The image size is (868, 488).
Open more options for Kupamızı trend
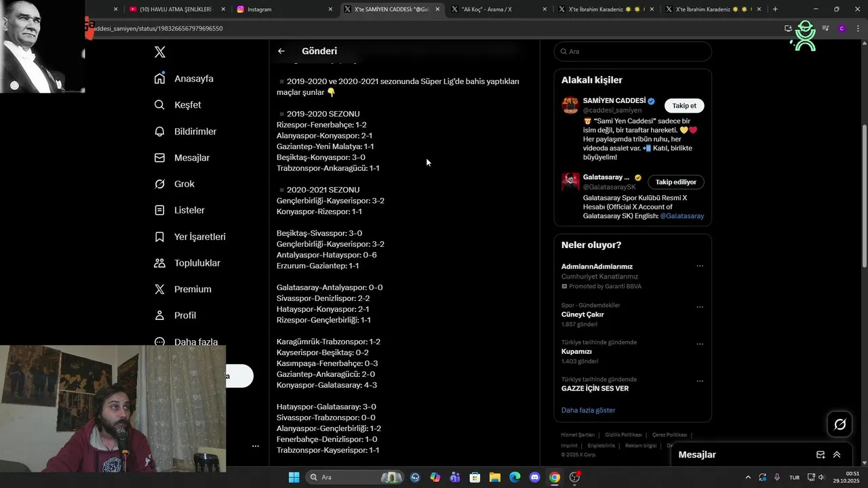700,344
